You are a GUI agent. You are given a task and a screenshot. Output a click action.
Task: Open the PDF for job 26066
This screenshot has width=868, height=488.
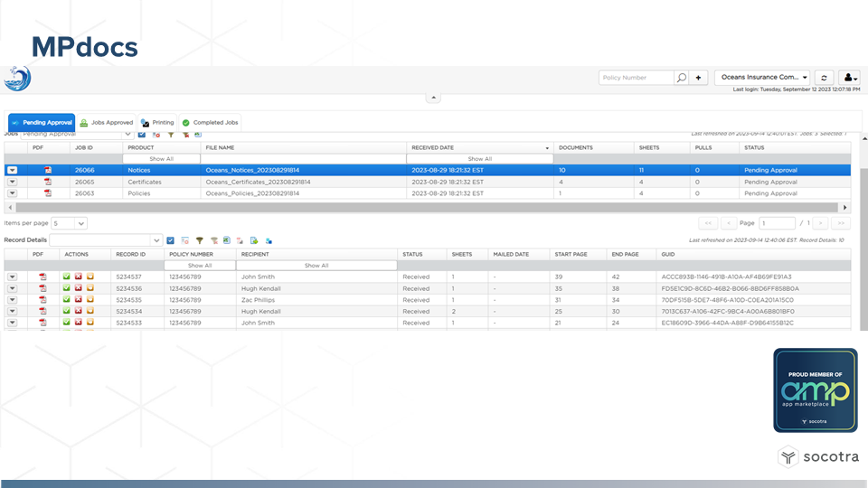pyautogui.click(x=48, y=171)
